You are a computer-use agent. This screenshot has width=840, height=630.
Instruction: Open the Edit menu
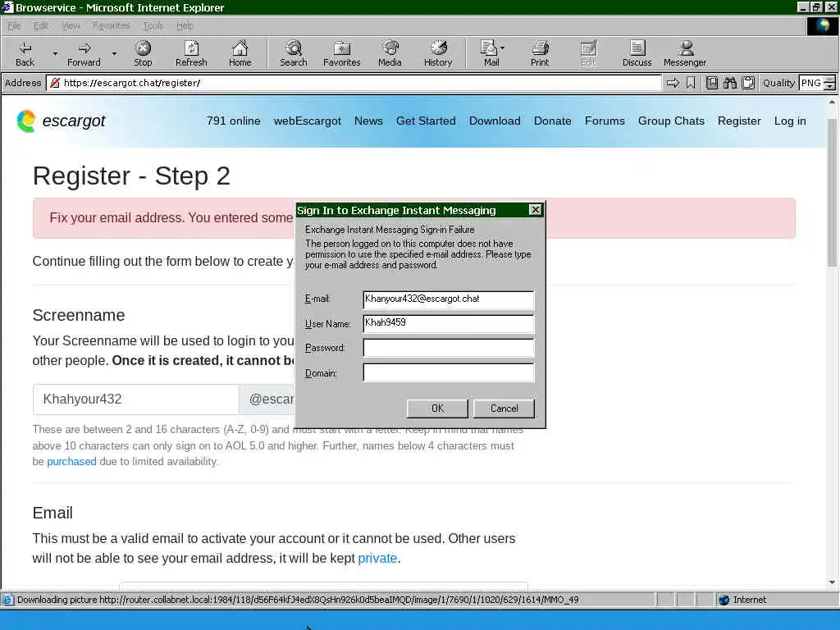(x=41, y=25)
